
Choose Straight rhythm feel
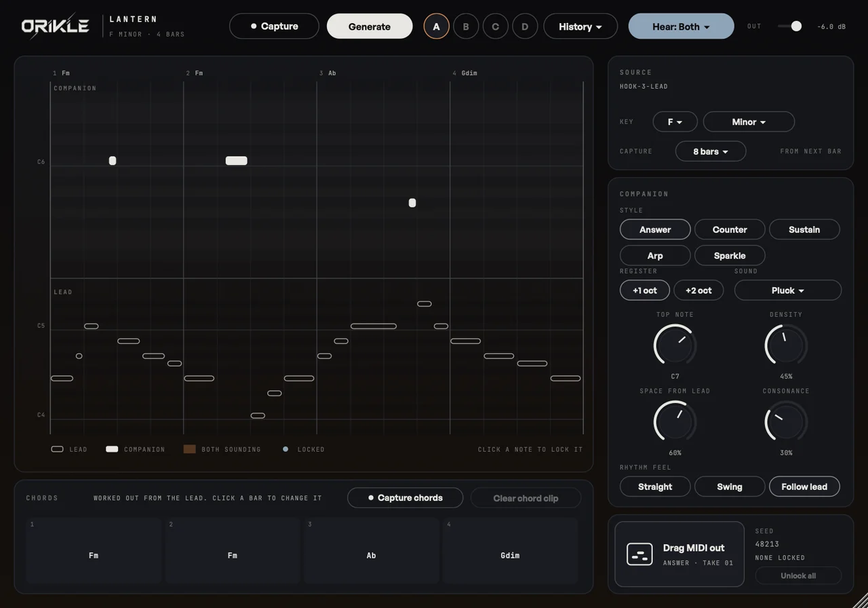click(655, 487)
